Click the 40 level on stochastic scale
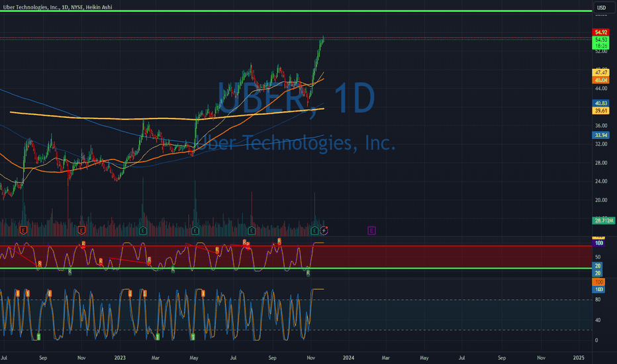617x364 pixels. (598, 320)
